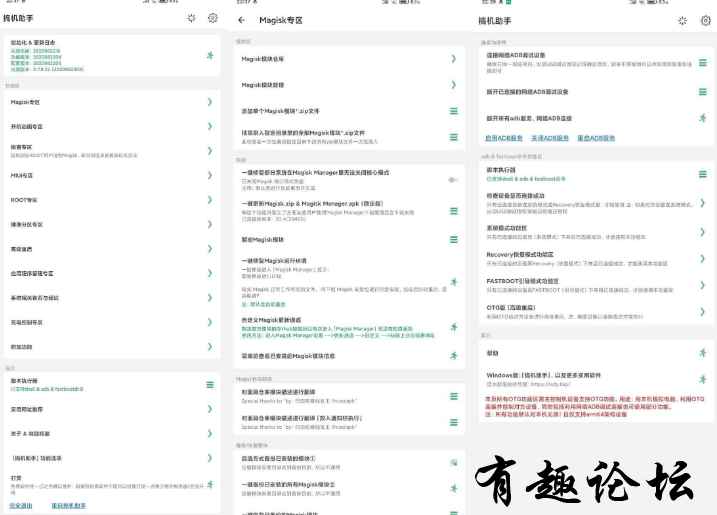Screen dimensions: 717x515
Task: Open the Magisk专区 row chevron on the home screen
Action: pos(210,102)
